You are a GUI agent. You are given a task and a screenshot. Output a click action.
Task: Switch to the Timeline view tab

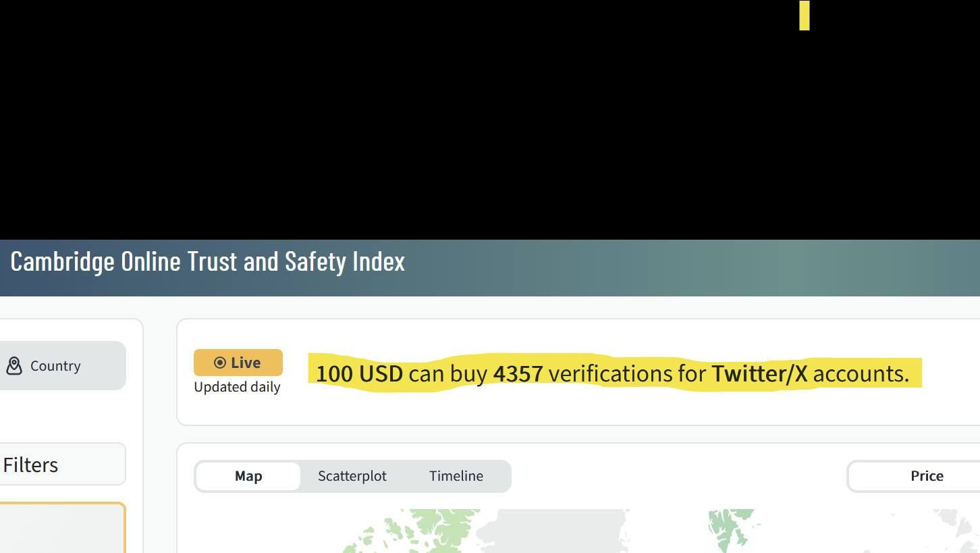[x=456, y=476]
